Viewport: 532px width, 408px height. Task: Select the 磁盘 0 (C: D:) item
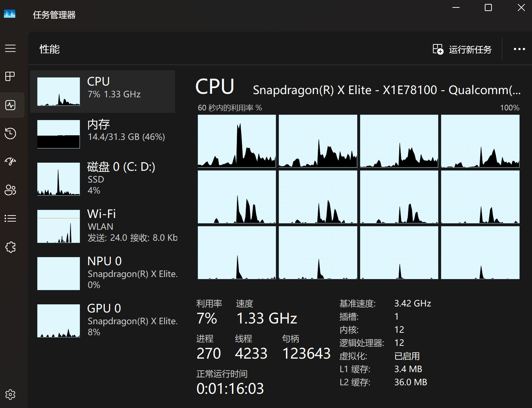[103, 179]
